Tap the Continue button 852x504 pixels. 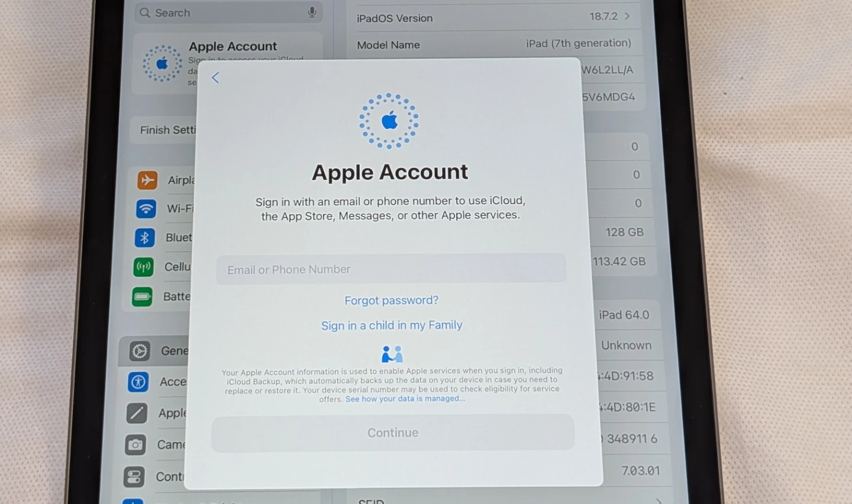point(393,433)
